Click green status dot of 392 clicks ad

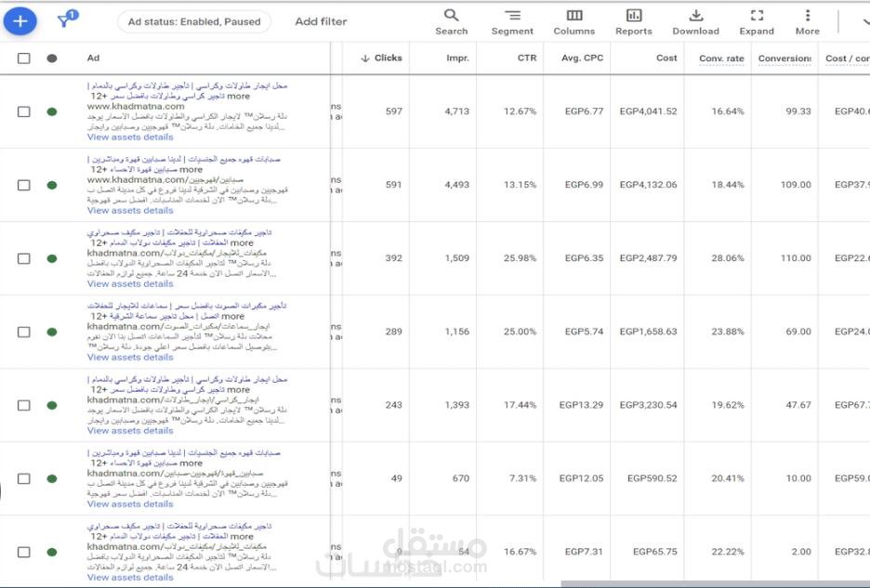click(x=52, y=258)
